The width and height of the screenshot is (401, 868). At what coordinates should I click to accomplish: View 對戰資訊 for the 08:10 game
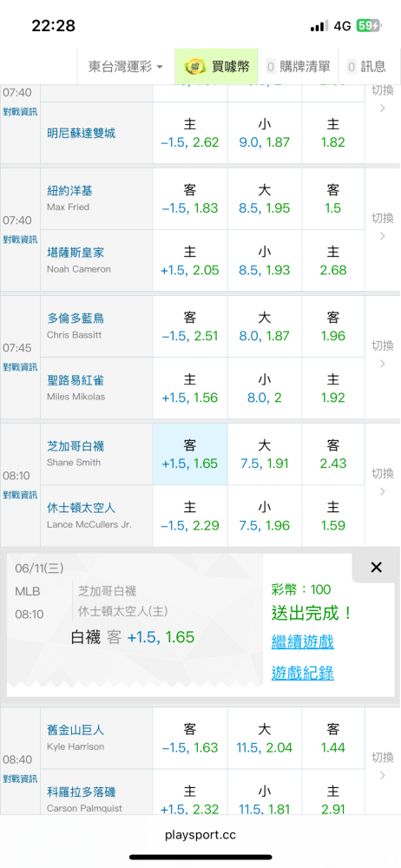(20, 495)
